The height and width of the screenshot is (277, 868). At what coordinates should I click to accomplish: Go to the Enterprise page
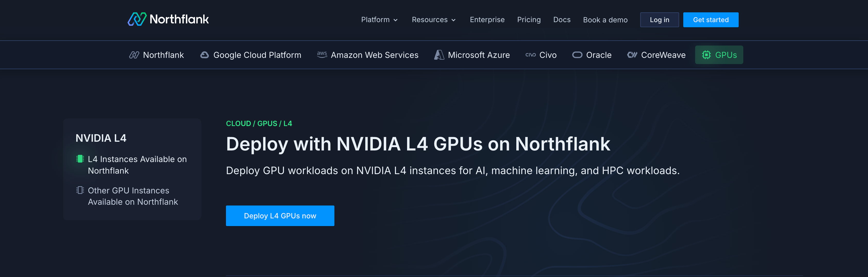(x=487, y=20)
